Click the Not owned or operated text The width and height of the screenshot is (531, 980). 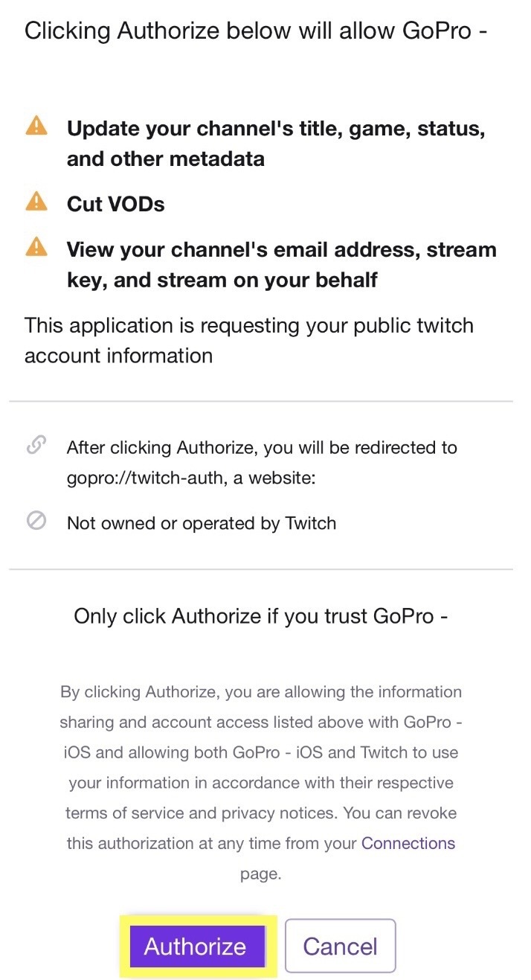tap(202, 522)
